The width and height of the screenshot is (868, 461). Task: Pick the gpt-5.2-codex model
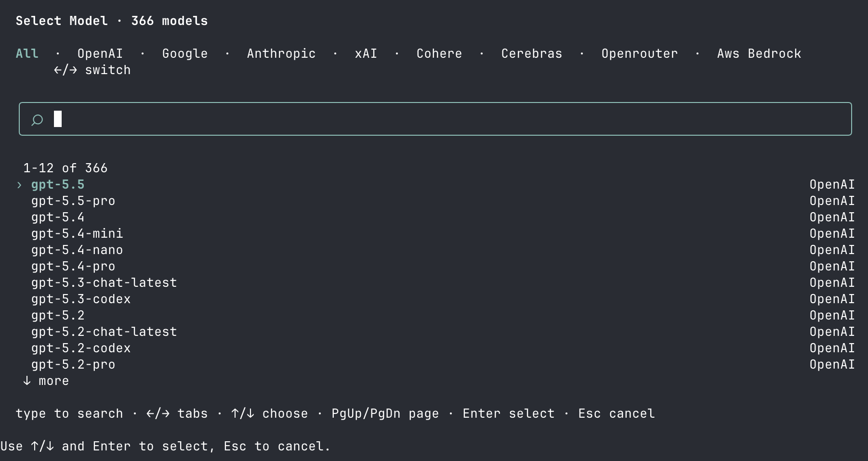click(435, 348)
